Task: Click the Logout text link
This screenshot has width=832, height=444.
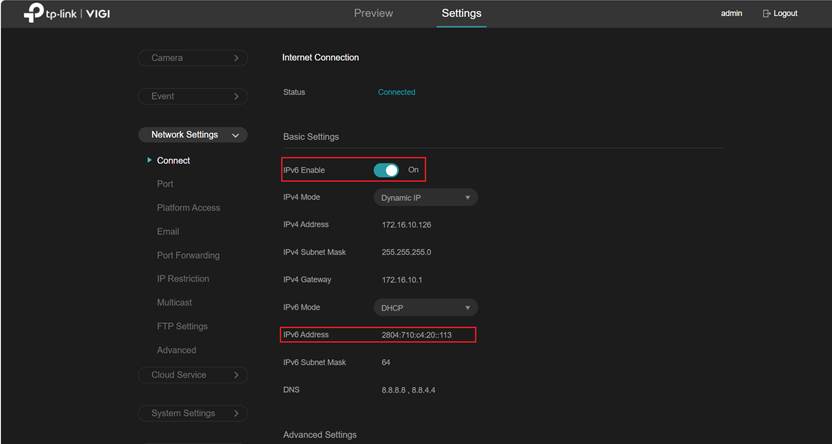Action: click(x=785, y=14)
